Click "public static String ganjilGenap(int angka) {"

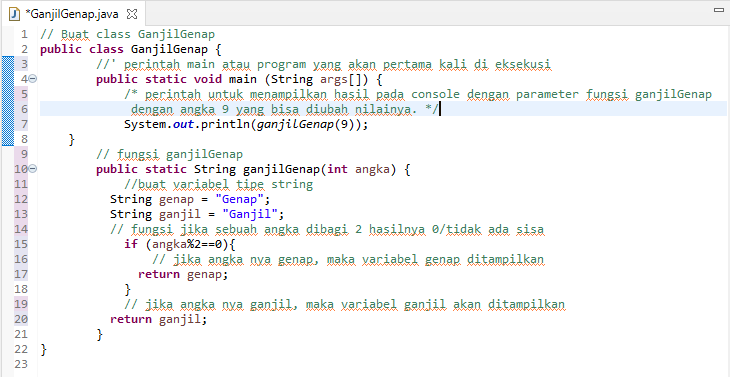(253, 169)
